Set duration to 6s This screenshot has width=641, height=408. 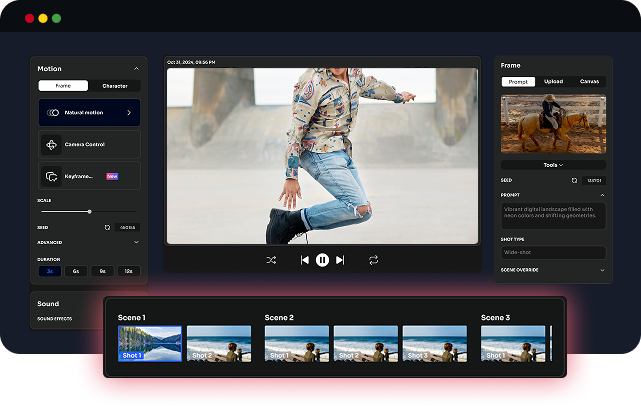(75, 271)
